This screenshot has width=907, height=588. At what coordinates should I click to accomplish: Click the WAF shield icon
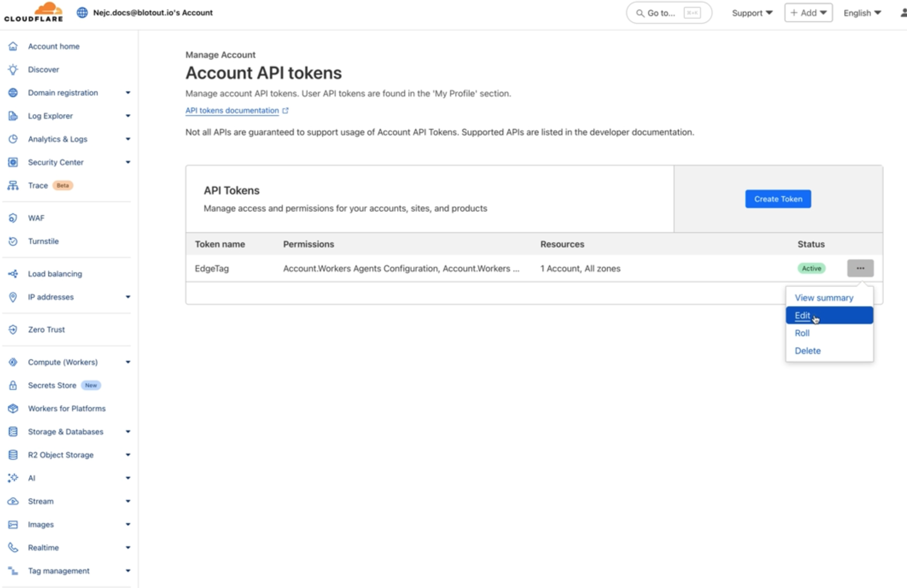(x=13, y=218)
